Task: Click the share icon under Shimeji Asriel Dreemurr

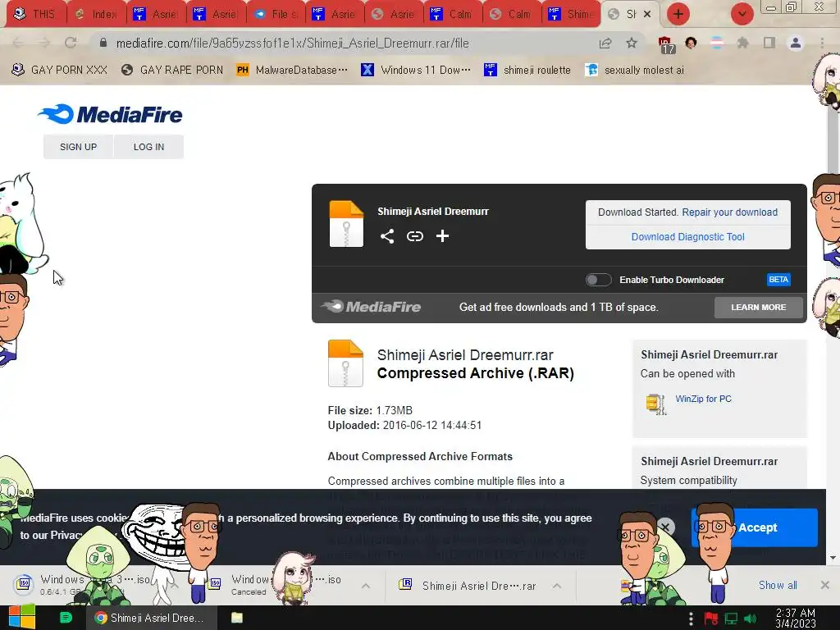Action: click(387, 236)
